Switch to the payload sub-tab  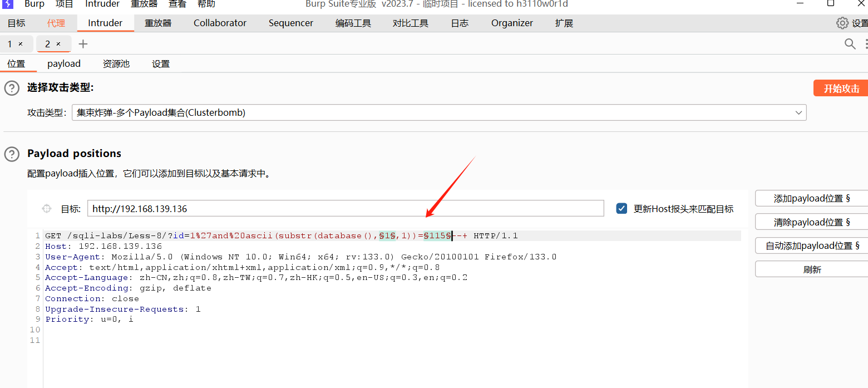coord(64,63)
